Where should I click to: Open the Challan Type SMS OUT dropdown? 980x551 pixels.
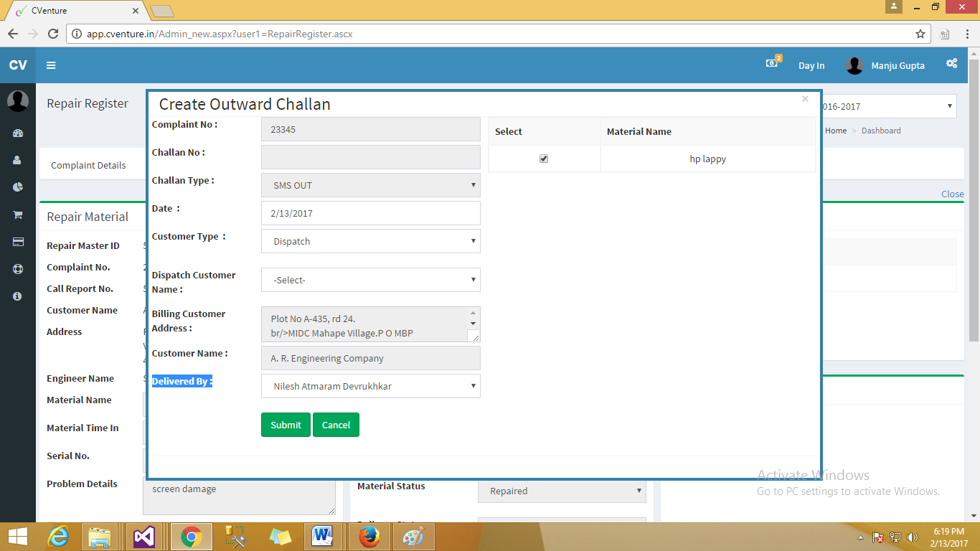pyautogui.click(x=371, y=185)
